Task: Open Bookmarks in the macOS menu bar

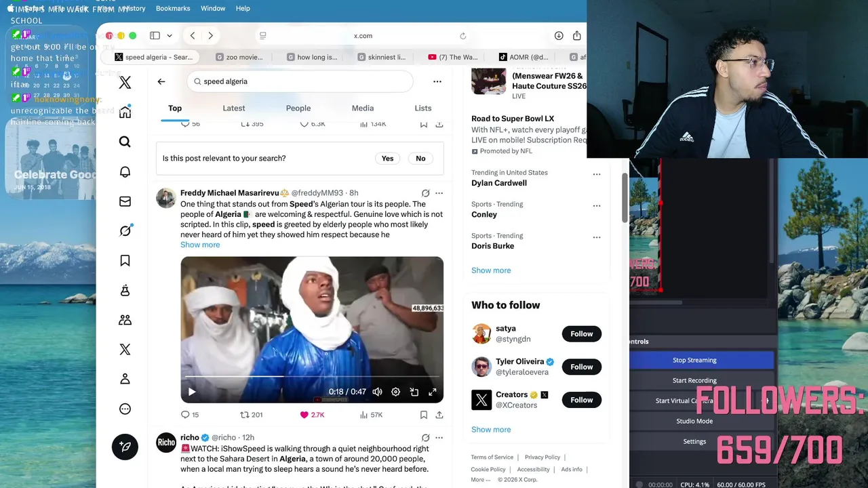Action: (173, 8)
